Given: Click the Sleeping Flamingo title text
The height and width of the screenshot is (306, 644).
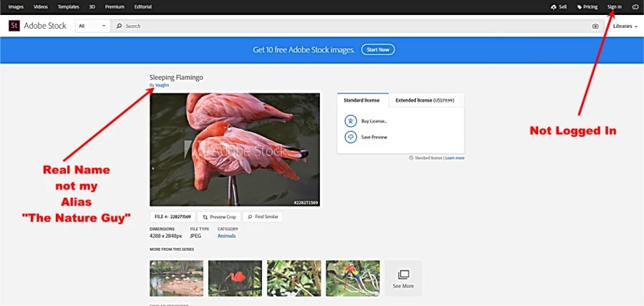Looking at the screenshot, I should [x=176, y=77].
